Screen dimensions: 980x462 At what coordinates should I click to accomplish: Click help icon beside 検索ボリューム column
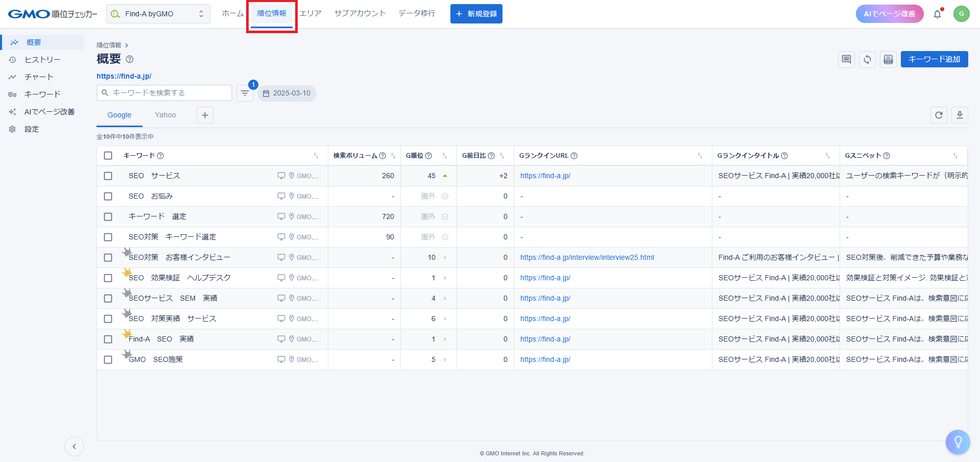click(x=383, y=156)
